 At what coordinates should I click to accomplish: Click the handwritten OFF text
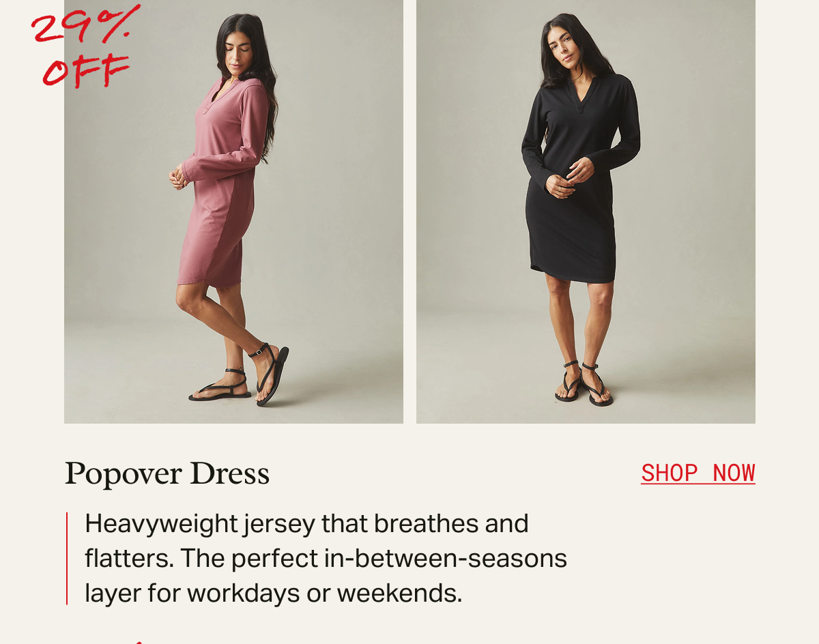click(x=85, y=71)
